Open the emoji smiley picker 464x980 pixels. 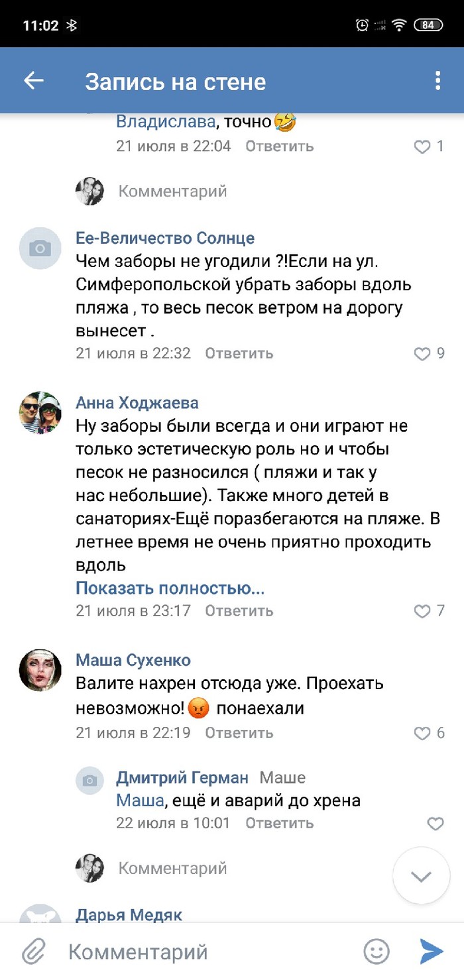point(377,952)
